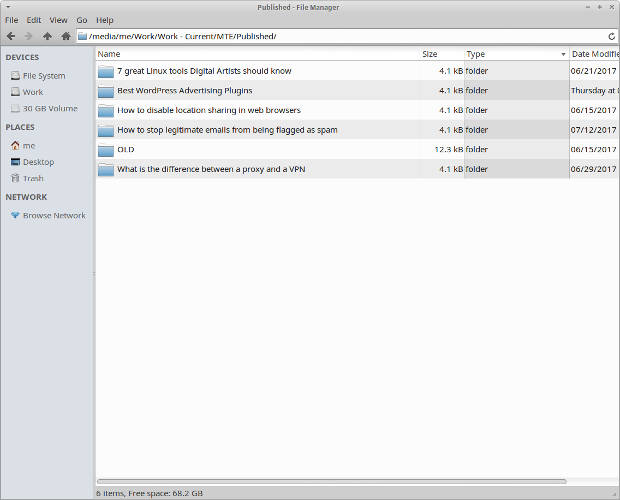
Task: Close the File Manager window
Action: [612, 7]
